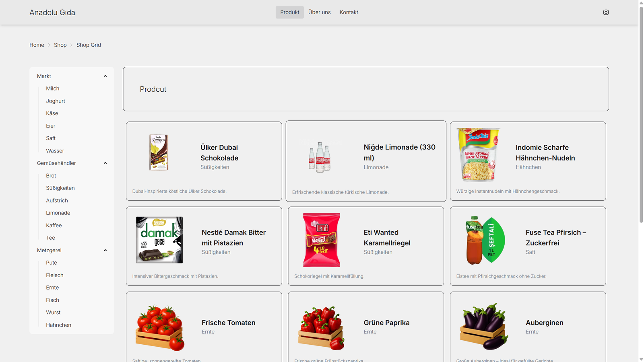Go to the Kontakt page
The height and width of the screenshot is (362, 644).
(x=349, y=12)
